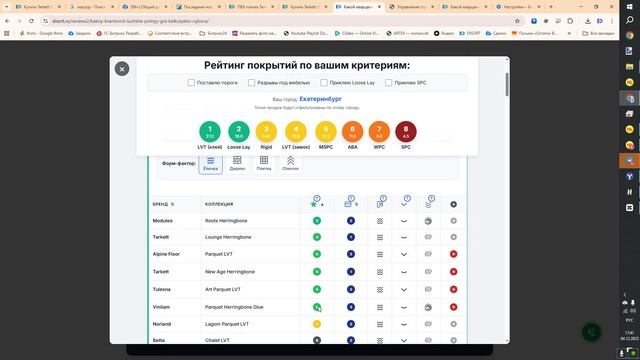Open Windows Start menu
This screenshot has width=640, height=360.
point(629,7)
